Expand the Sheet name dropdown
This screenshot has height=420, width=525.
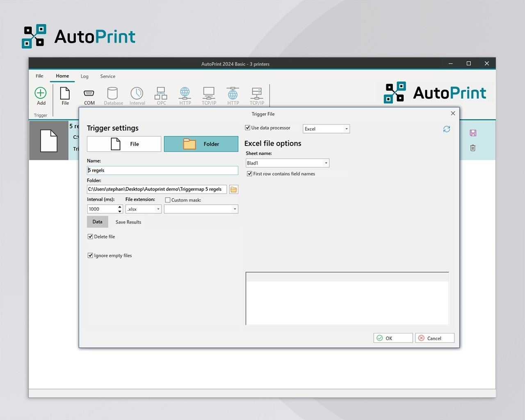pyautogui.click(x=288, y=163)
